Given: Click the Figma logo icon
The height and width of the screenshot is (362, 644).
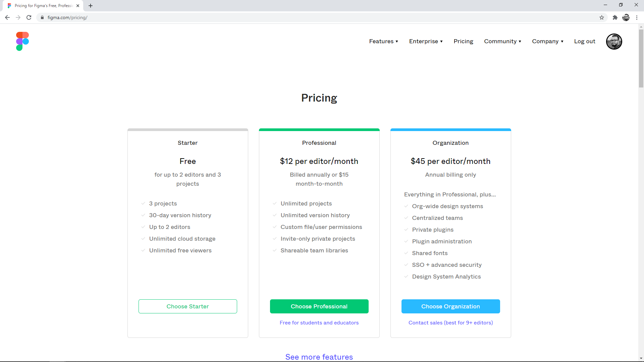Looking at the screenshot, I should click(22, 41).
